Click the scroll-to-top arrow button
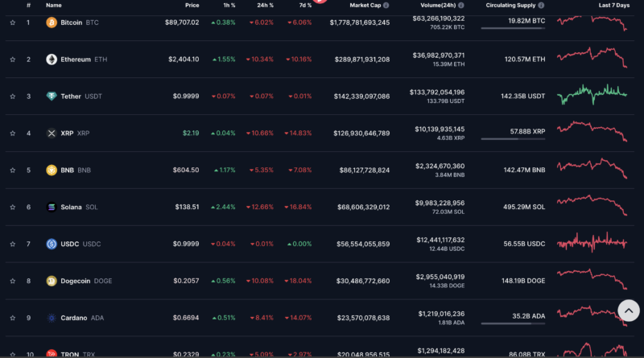The width and height of the screenshot is (644, 358). click(629, 311)
